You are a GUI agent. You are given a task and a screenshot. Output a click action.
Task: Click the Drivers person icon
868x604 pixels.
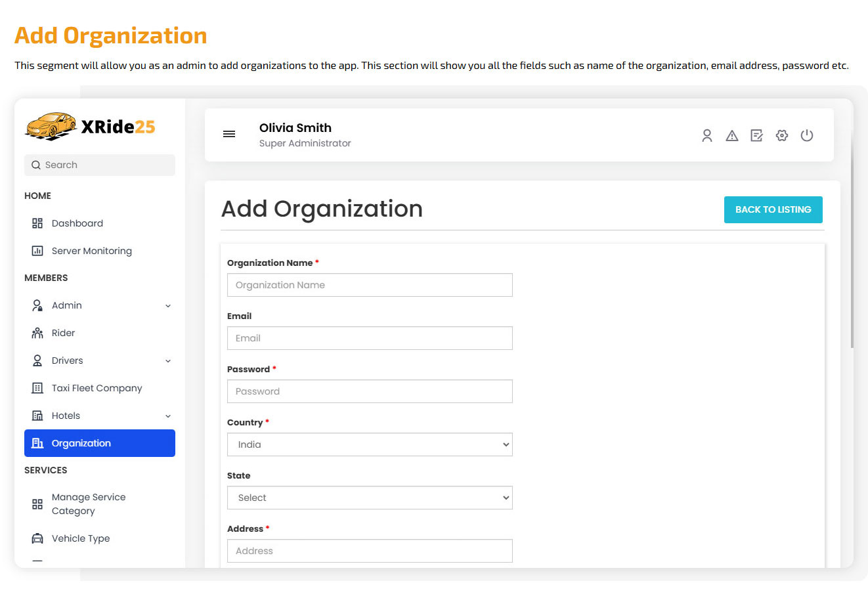pos(37,360)
